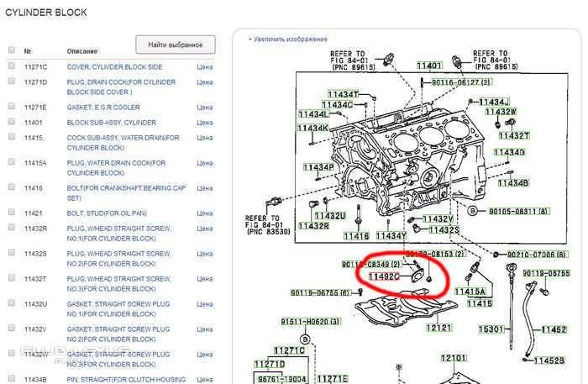Open Цена link for 11415 water drain cock
The height and width of the screenshot is (384, 588).
(204, 136)
